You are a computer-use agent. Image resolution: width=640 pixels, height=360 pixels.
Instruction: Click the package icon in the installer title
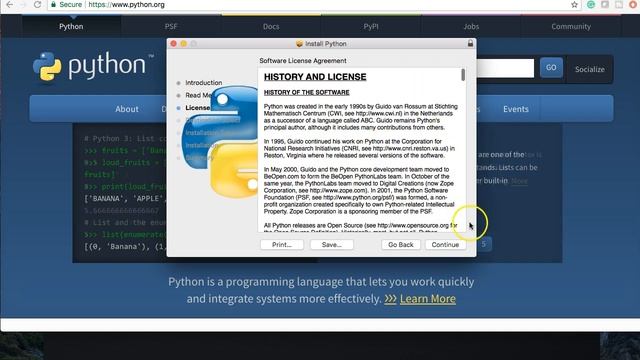[x=299, y=44]
